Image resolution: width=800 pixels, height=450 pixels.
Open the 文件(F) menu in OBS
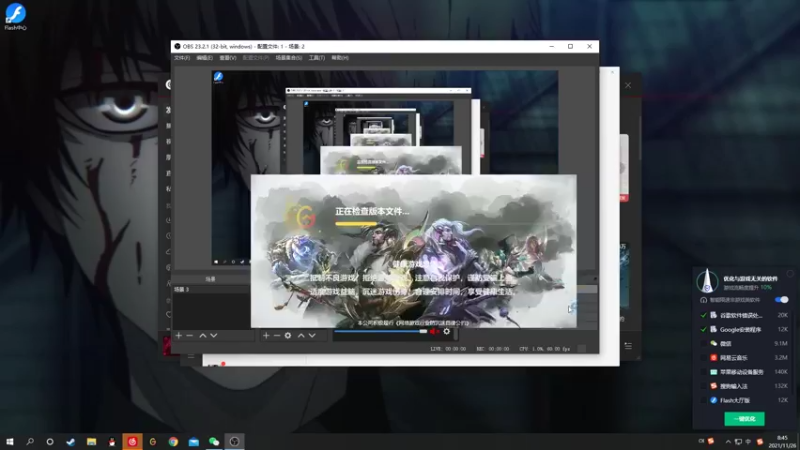coord(182,58)
